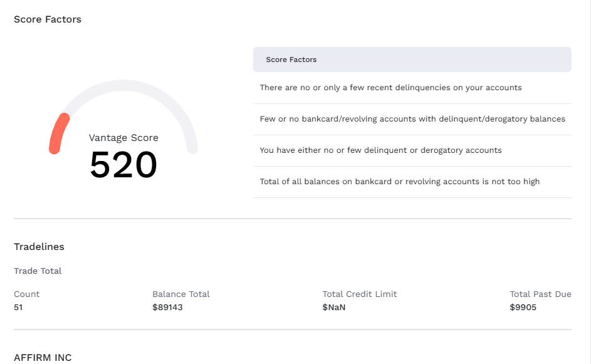
Task: Click the Score Factors section heading
Action: [48, 19]
